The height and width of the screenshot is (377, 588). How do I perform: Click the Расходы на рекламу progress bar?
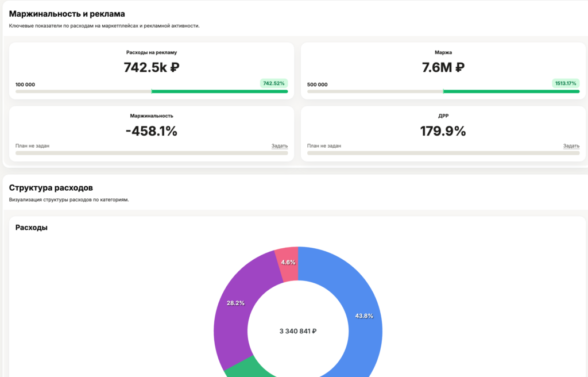[x=152, y=91]
